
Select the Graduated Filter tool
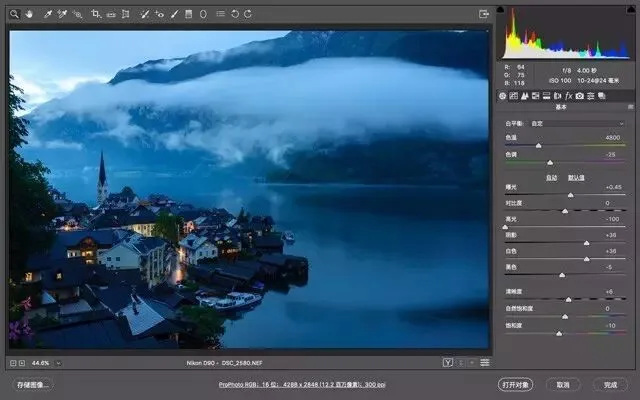point(189,14)
